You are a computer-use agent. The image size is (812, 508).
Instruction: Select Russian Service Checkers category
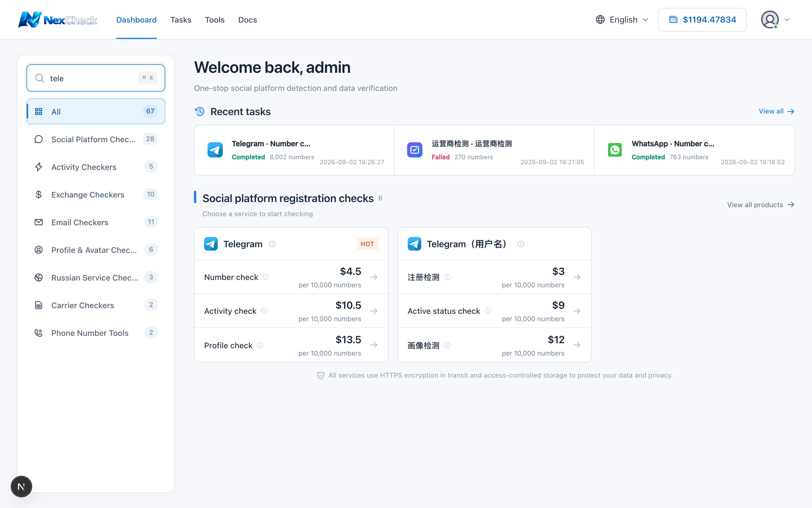[96, 277]
